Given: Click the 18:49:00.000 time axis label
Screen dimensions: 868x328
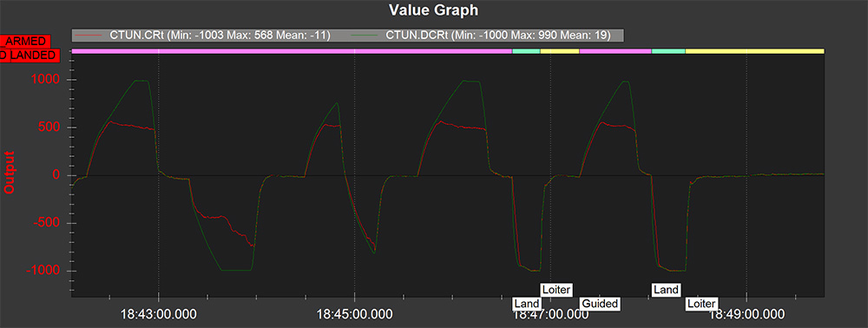Looking at the screenshot, I should coord(746,315).
